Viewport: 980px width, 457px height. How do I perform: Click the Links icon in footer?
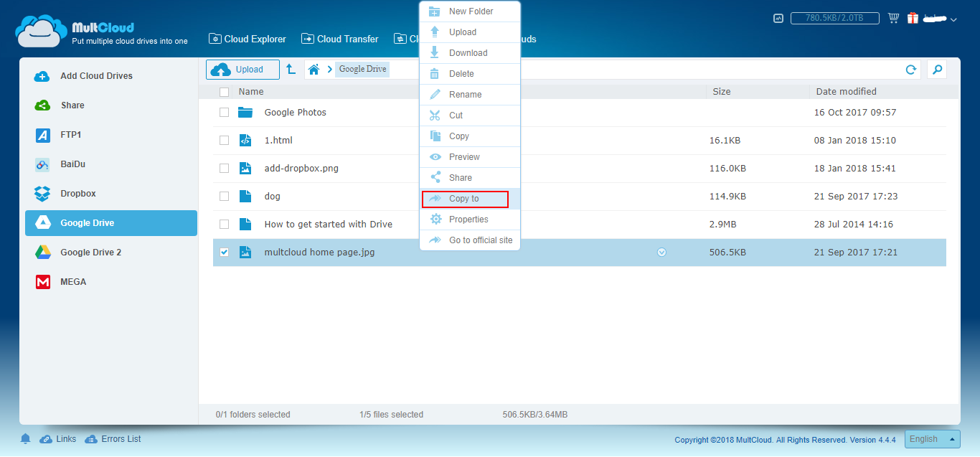(x=46, y=439)
